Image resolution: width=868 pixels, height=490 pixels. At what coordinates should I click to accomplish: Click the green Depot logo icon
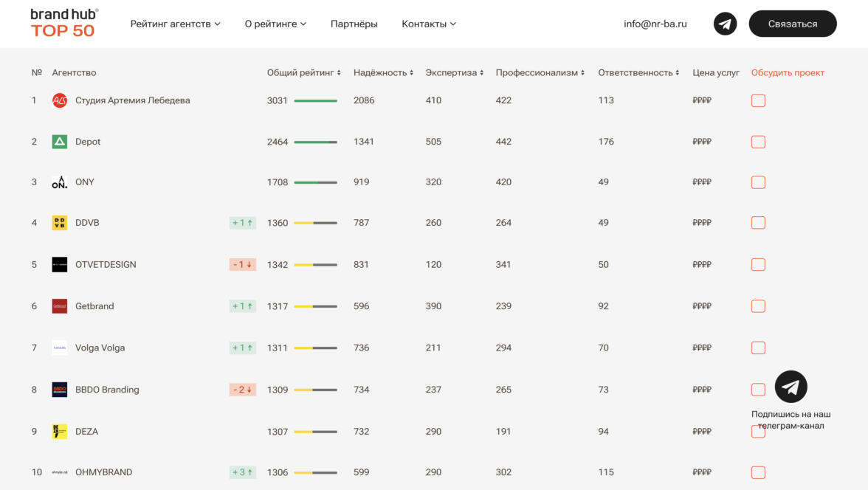[60, 142]
